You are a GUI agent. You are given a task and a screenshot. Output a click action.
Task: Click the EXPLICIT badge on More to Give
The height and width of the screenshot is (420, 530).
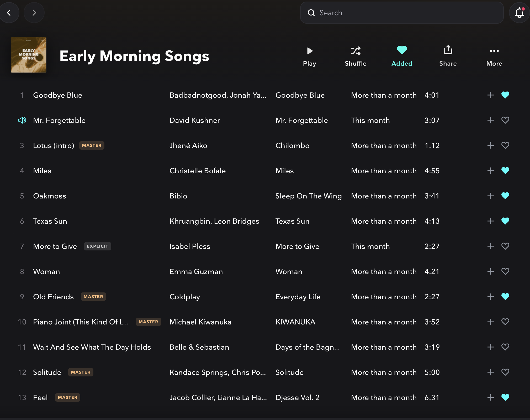(x=98, y=246)
